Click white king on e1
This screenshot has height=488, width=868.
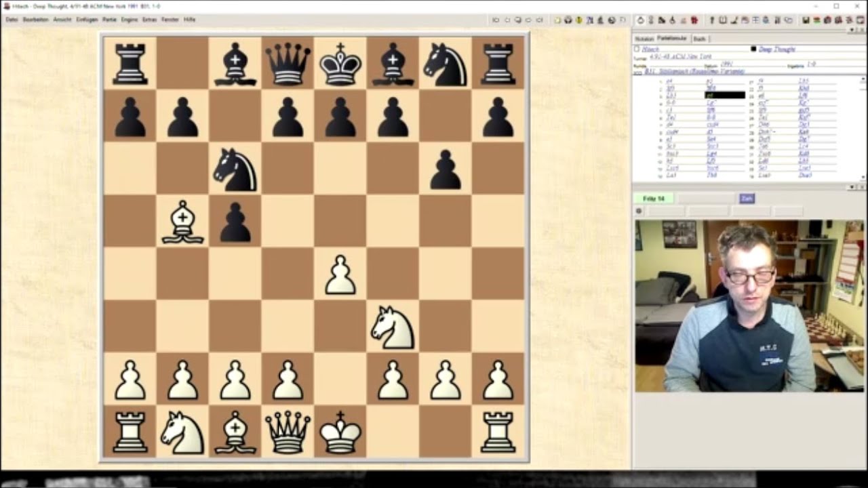tap(340, 432)
